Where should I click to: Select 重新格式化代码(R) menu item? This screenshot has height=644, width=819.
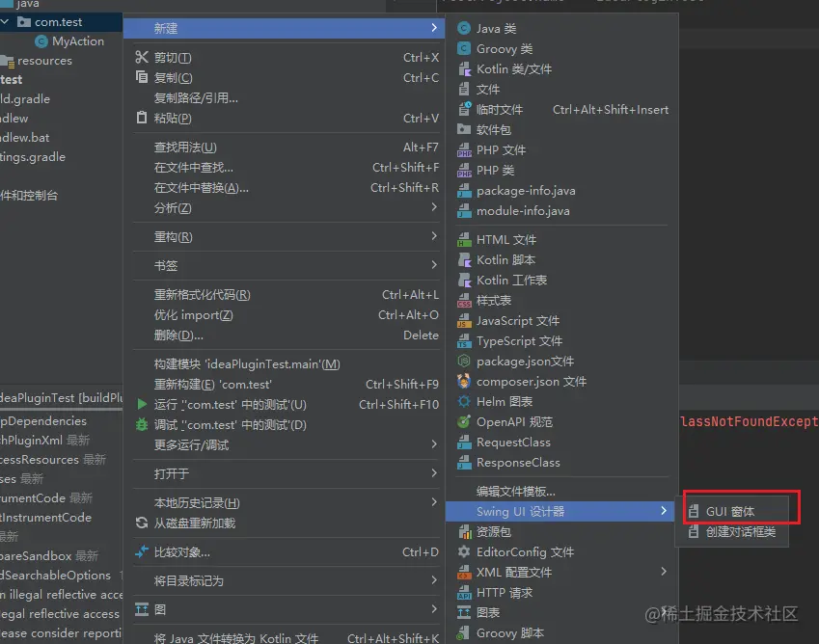pyautogui.click(x=286, y=295)
